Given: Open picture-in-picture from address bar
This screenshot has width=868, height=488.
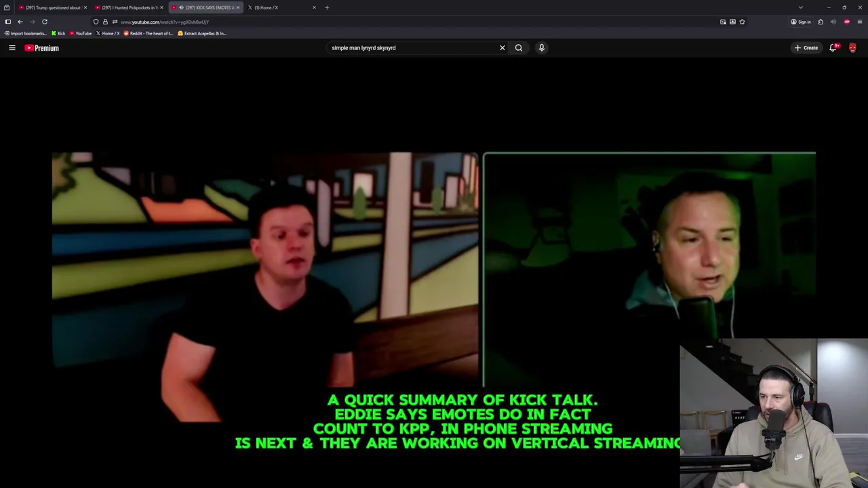Looking at the screenshot, I should (x=723, y=22).
